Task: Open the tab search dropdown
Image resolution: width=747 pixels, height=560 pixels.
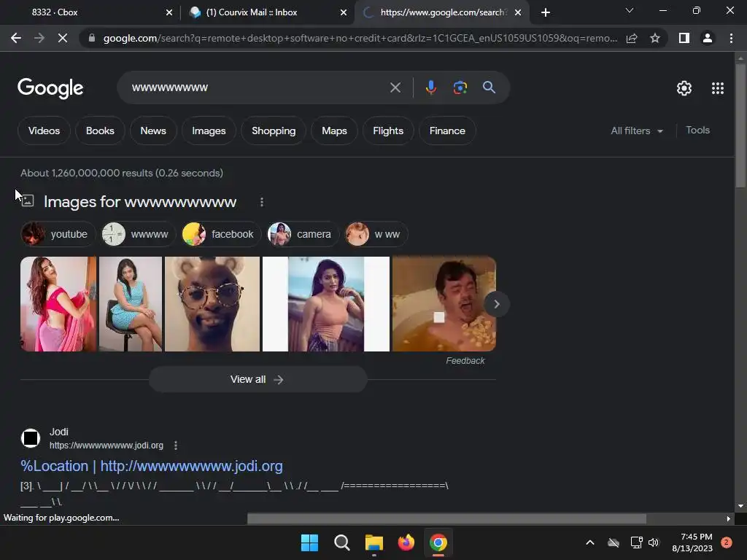Action: [x=630, y=10]
